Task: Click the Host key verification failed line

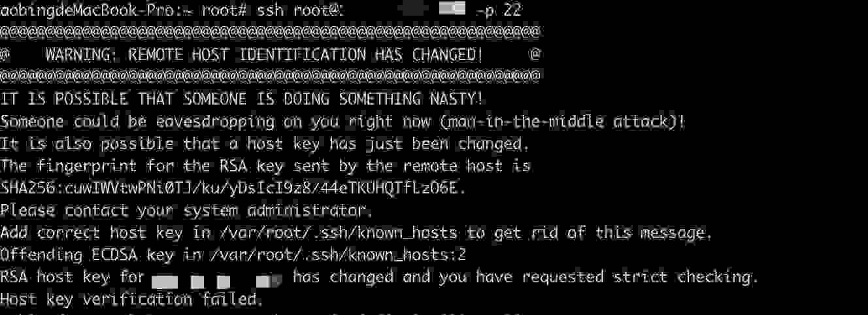Action: click(x=131, y=299)
